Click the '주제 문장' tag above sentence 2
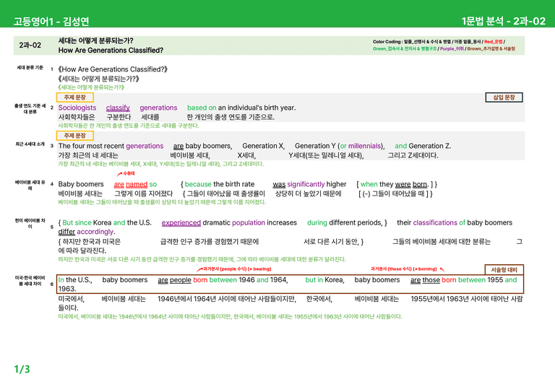Viewport: 555px width, 392px height. [74, 97]
